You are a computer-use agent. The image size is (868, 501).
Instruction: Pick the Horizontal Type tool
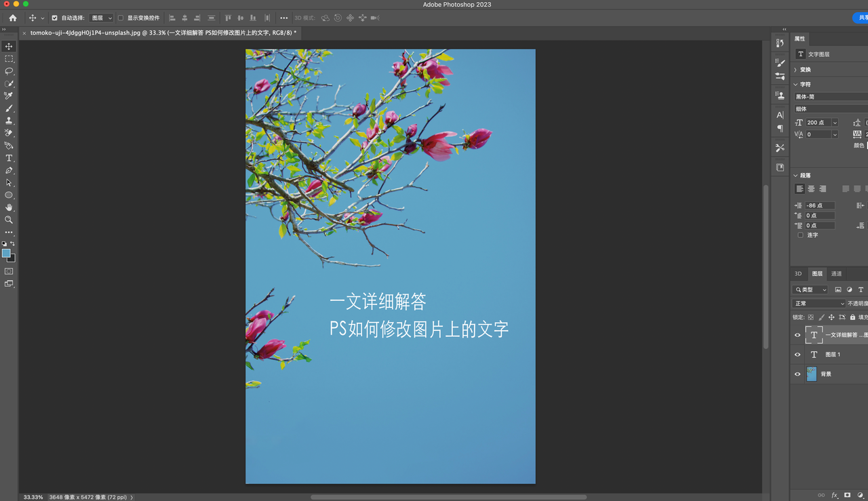(9, 158)
